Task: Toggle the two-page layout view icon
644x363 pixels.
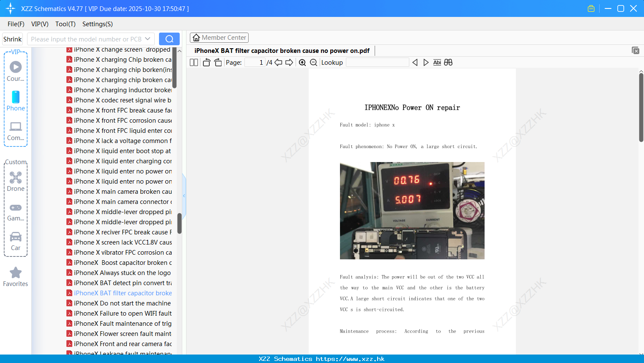Action: click(194, 63)
